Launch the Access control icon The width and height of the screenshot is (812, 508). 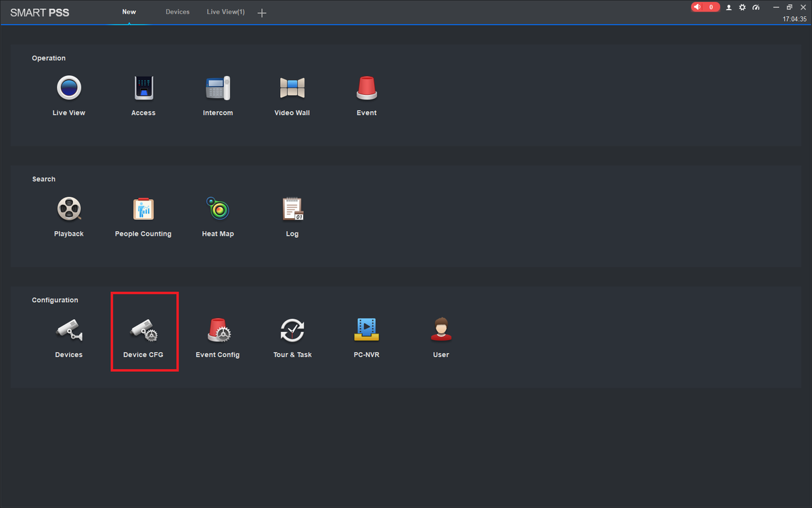(x=143, y=89)
